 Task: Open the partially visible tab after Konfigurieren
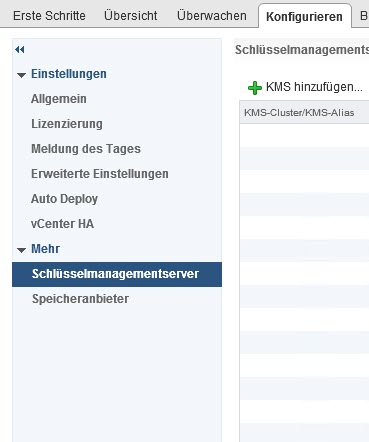tap(364, 16)
